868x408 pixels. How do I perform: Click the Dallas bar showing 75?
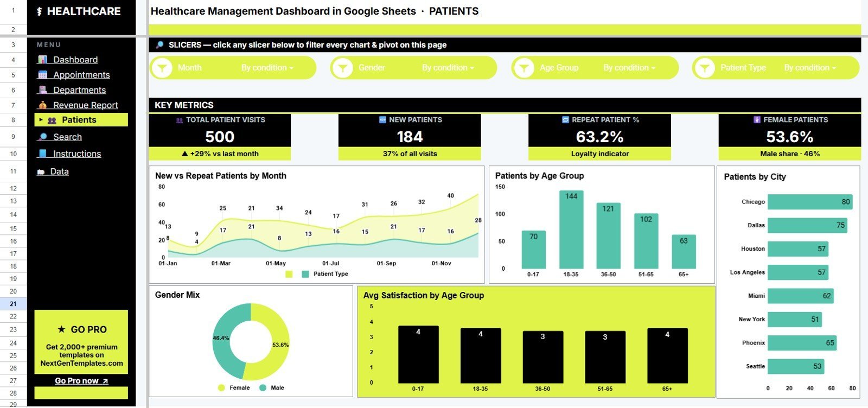(807, 225)
